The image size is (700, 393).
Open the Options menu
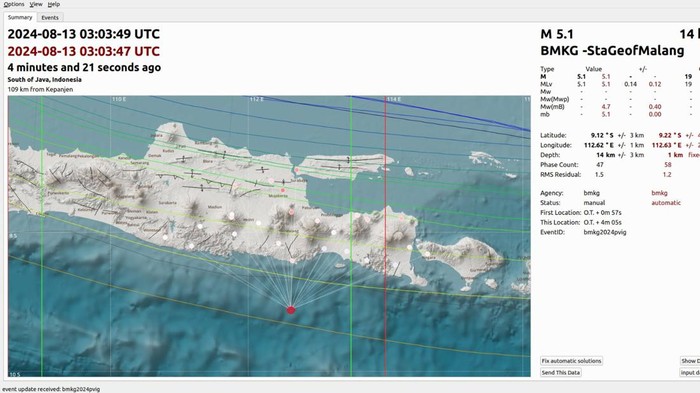tap(14, 4)
